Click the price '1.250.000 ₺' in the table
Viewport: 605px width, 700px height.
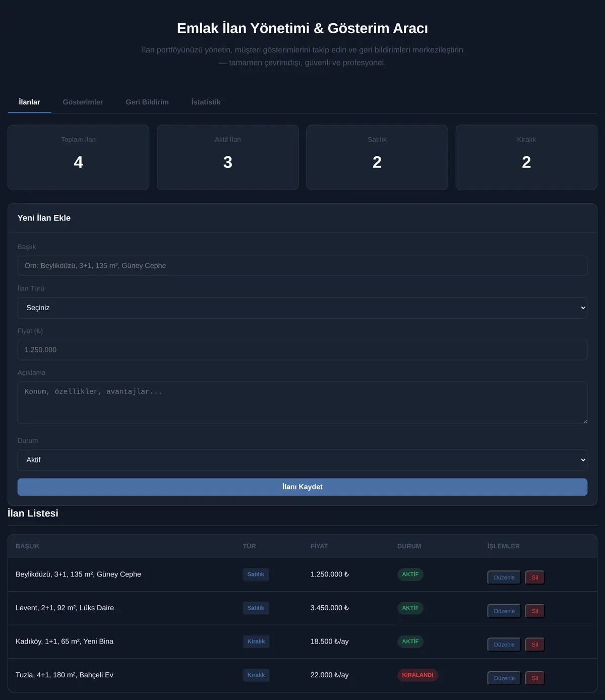[330, 574]
